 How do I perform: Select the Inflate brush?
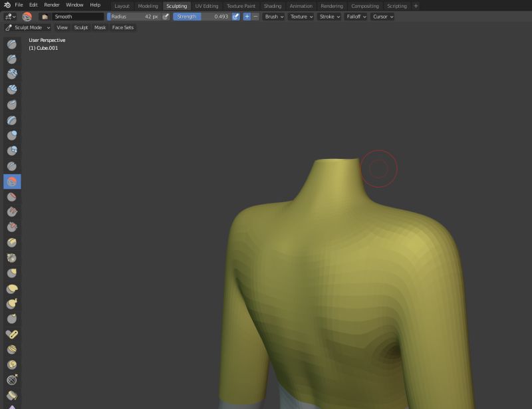(x=11, y=136)
